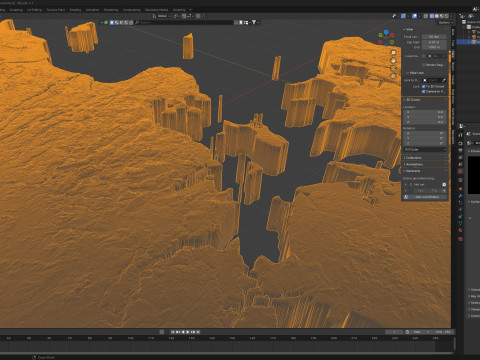Open the Material properties red sphere tab
This screenshot has width=480, height=360.
460,230
